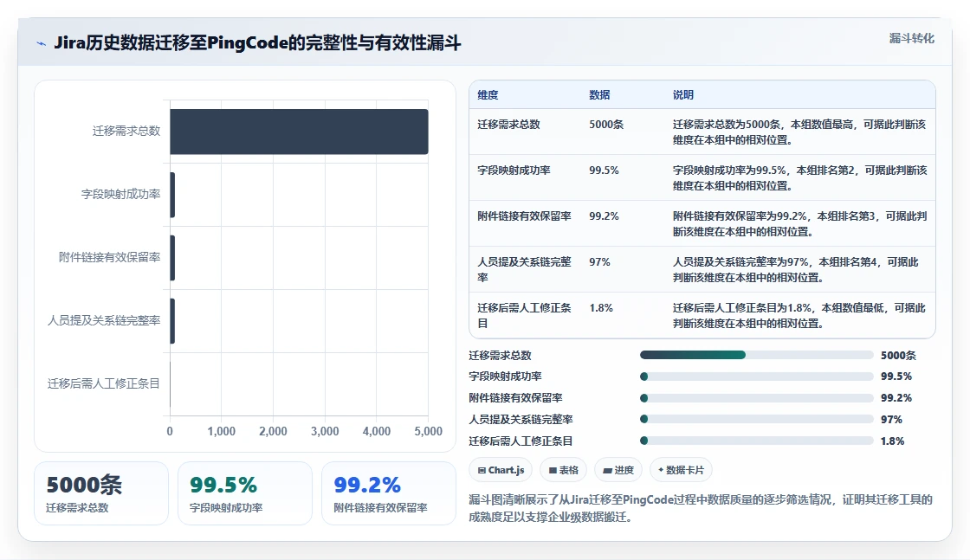The width and height of the screenshot is (970, 560).
Task: Click the small 字段映射成功率 bar in chart
Action: click(x=172, y=195)
